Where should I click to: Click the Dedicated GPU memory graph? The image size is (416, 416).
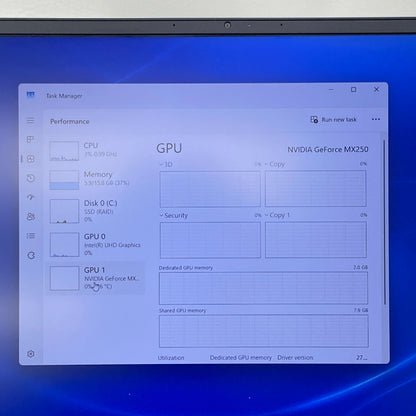(263, 288)
